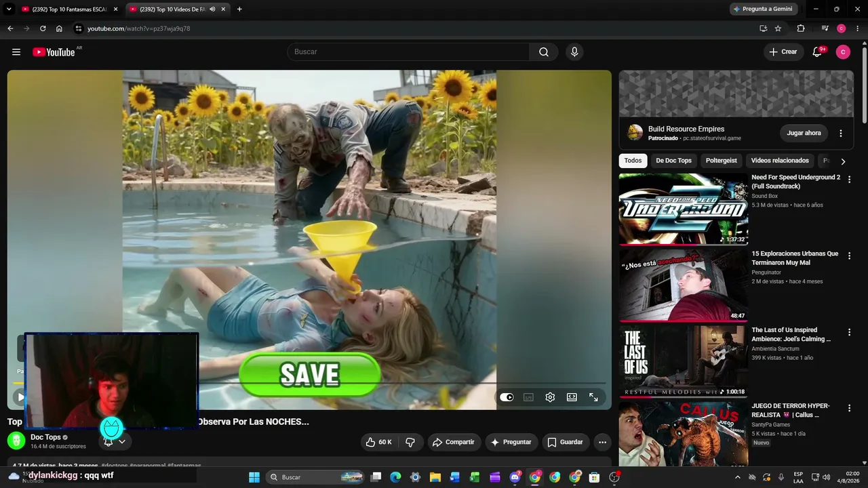Open the Windows Start menu
The width and height of the screenshot is (868, 488).
pos(254,477)
